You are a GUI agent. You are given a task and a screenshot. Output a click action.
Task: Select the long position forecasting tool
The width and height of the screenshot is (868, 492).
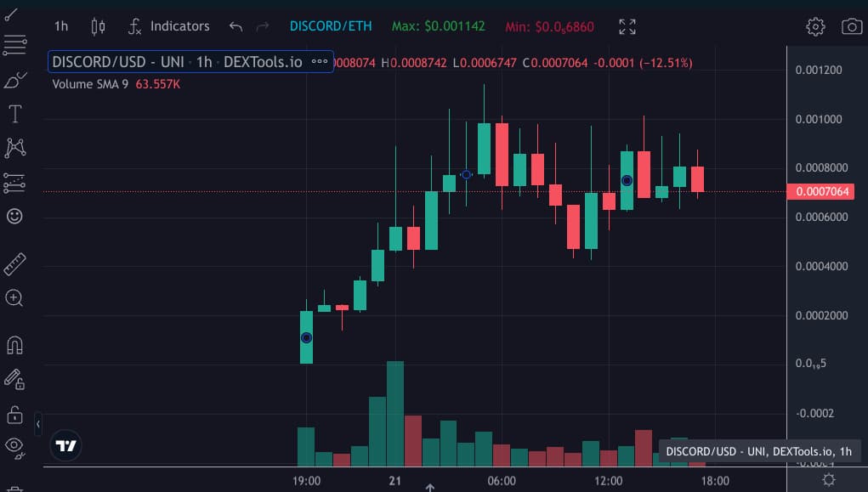click(x=14, y=183)
